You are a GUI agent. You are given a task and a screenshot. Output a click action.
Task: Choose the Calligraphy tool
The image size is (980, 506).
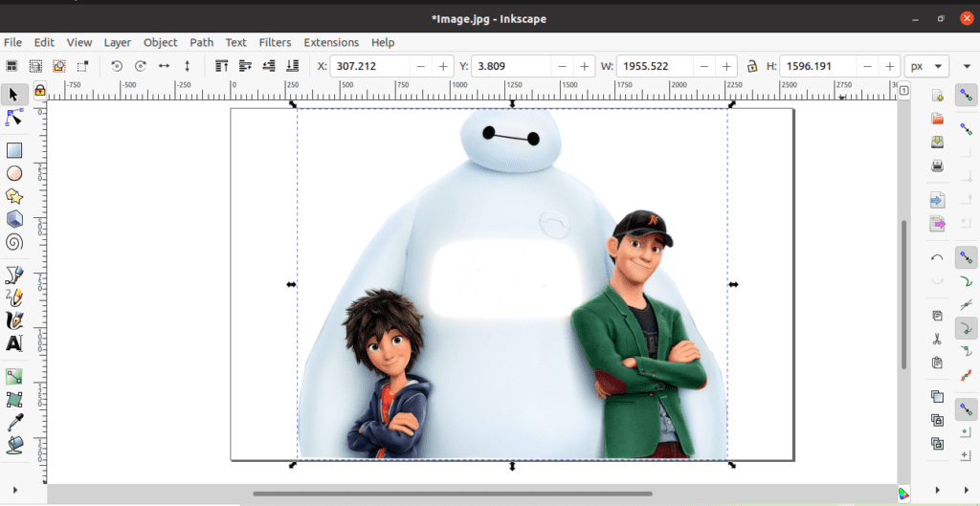(13, 320)
